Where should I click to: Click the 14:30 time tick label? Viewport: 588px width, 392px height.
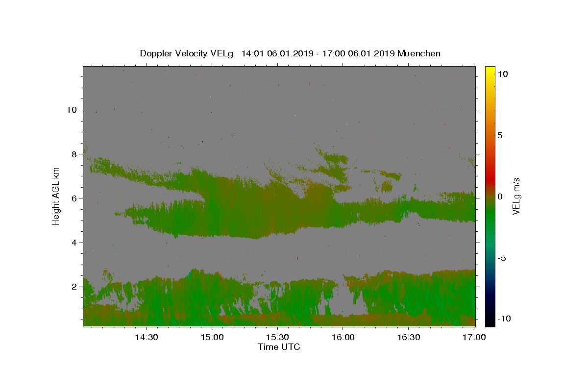pos(147,337)
